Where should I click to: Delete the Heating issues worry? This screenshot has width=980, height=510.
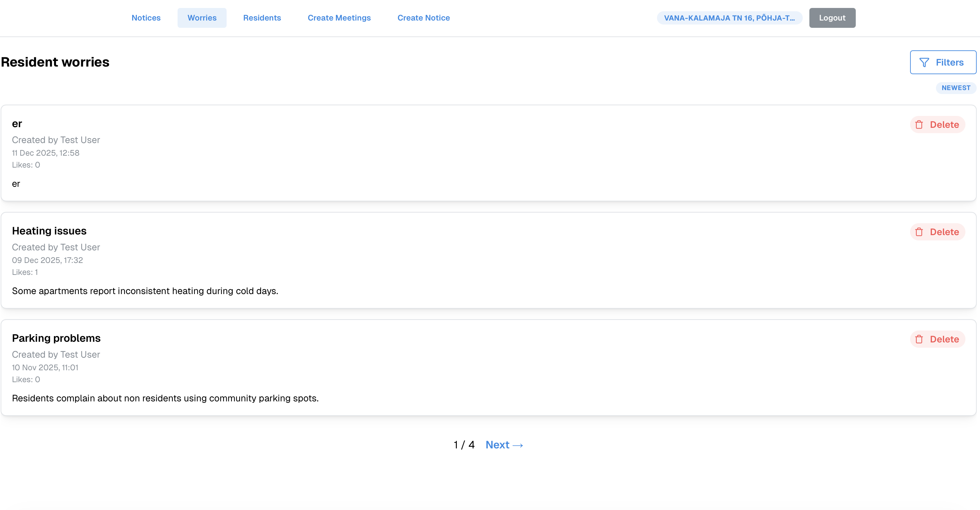tap(937, 232)
